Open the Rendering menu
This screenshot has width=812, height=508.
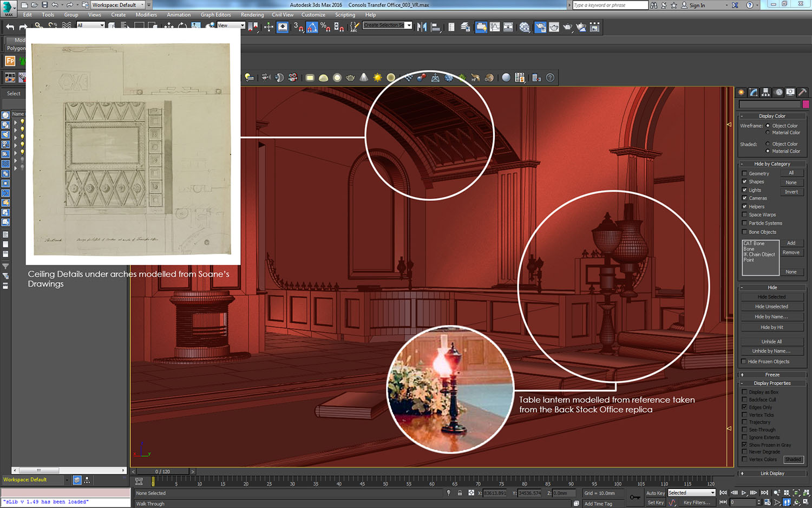252,15
